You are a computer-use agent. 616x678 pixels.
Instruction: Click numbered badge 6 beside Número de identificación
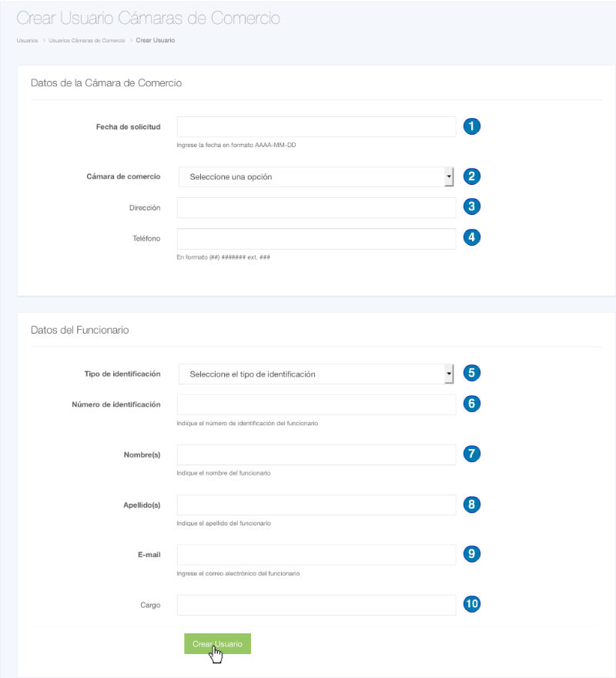point(472,404)
